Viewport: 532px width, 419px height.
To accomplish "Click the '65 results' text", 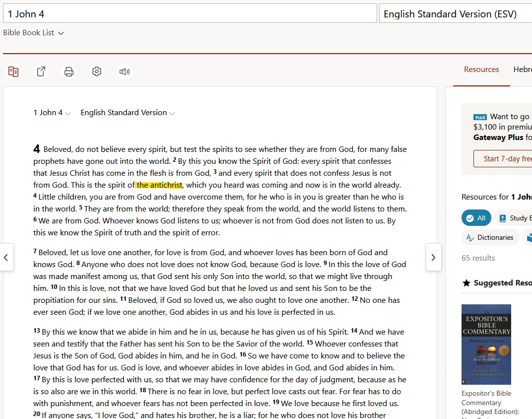I will click(x=478, y=258).
